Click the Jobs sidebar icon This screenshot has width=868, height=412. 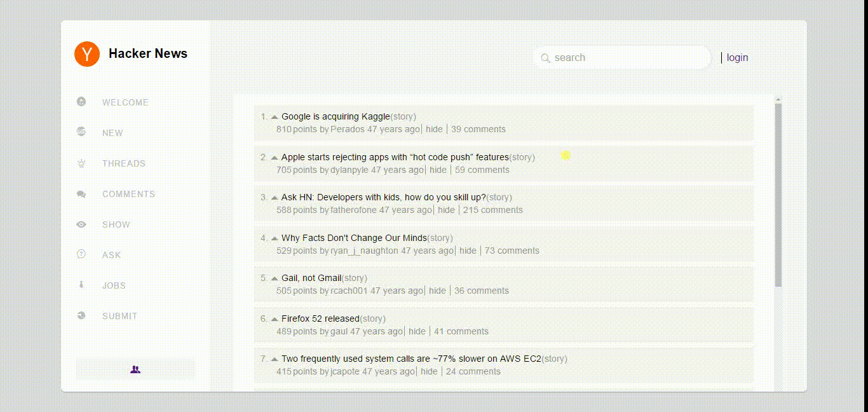click(x=81, y=285)
